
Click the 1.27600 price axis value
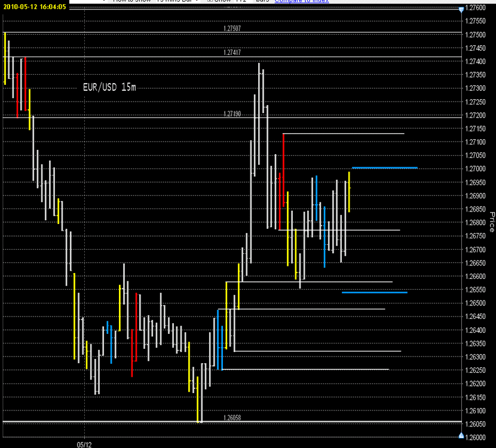pyautogui.click(x=476, y=8)
